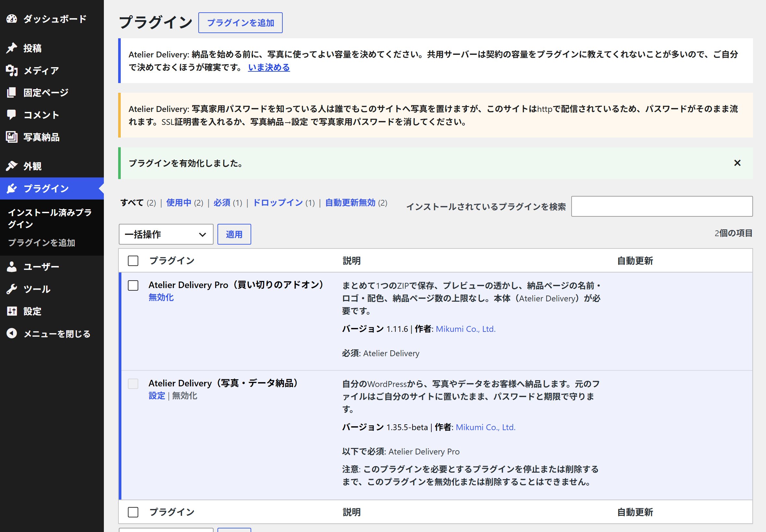Screen dimensions: 766x532
Task: Click the 投稿 pushpin icon
Action: pyautogui.click(x=12, y=48)
